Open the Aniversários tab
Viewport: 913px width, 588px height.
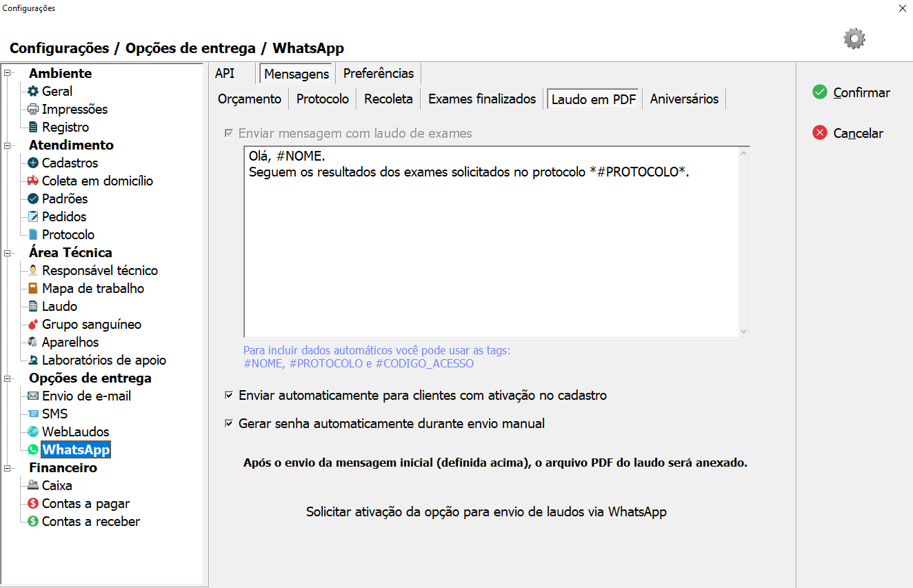pos(684,99)
